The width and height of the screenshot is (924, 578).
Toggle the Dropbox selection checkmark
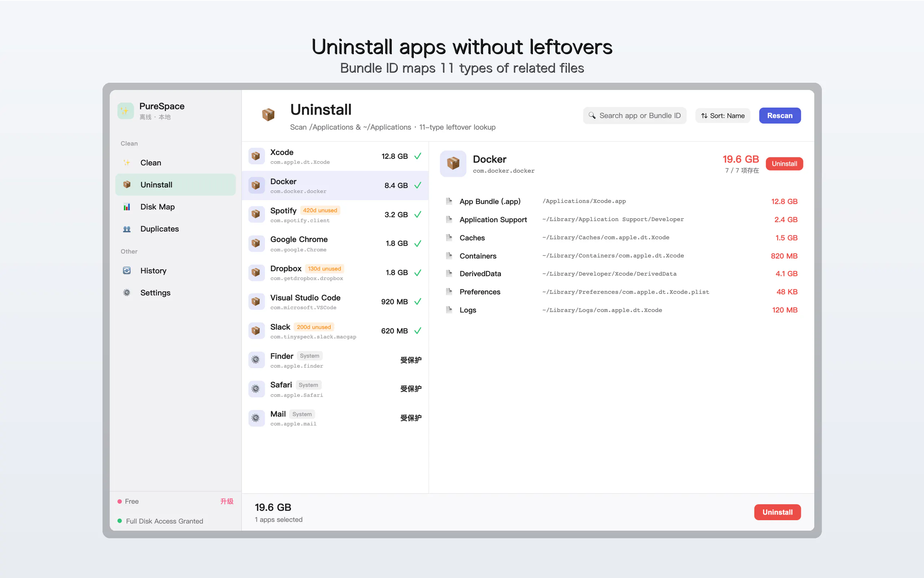[418, 272]
